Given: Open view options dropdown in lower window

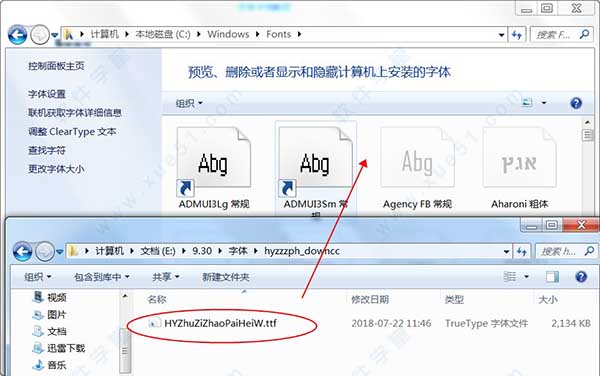Looking at the screenshot, I should pyautogui.click(x=527, y=276).
